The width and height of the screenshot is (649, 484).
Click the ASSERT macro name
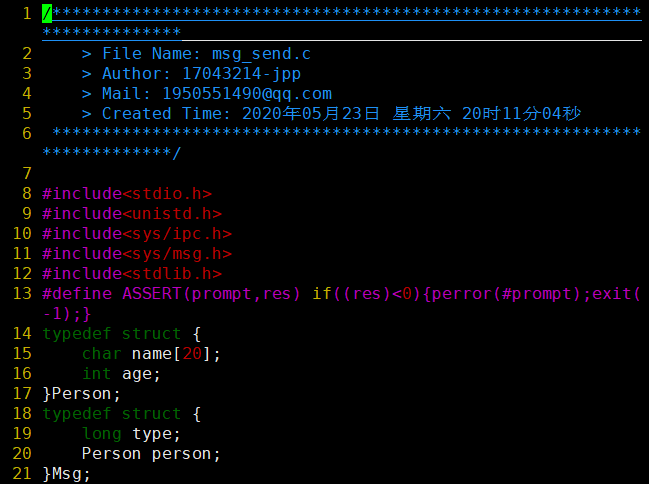pyautogui.click(x=151, y=294)
